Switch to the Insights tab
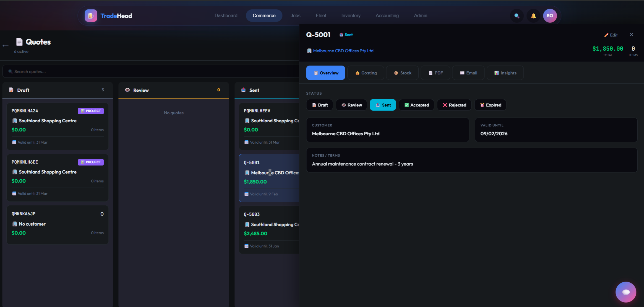The height and width of the screenshot is (307, 644). point(505,73)
